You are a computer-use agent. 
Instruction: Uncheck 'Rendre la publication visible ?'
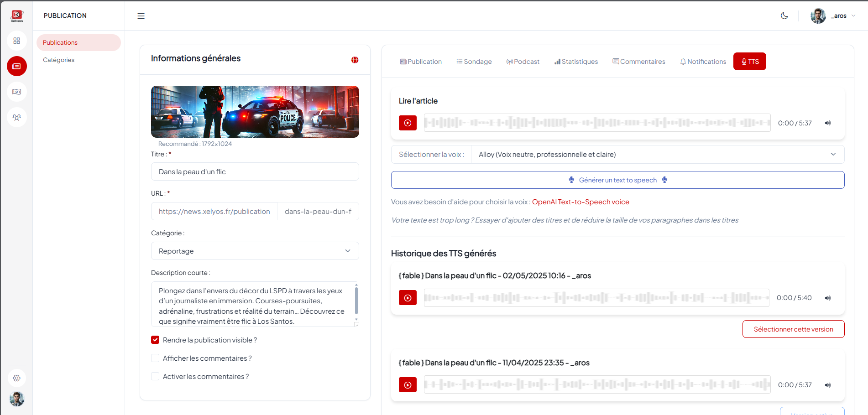click(155, 340)
